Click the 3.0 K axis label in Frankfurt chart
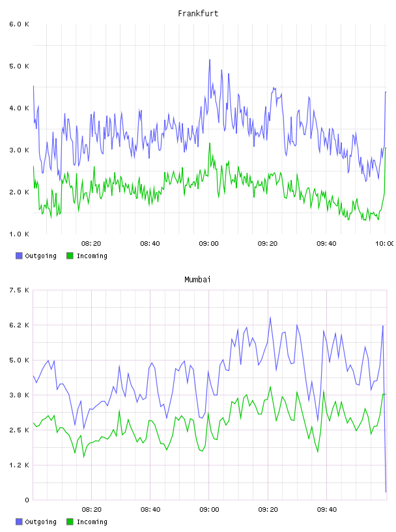The image size is (396, 532). pyautogui.click(x=19, y=151)
